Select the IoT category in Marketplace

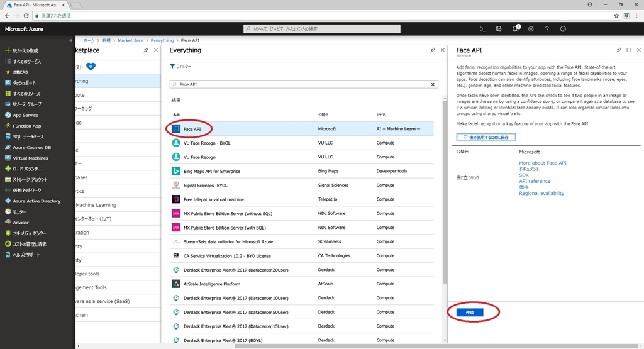tap(118, 219)
